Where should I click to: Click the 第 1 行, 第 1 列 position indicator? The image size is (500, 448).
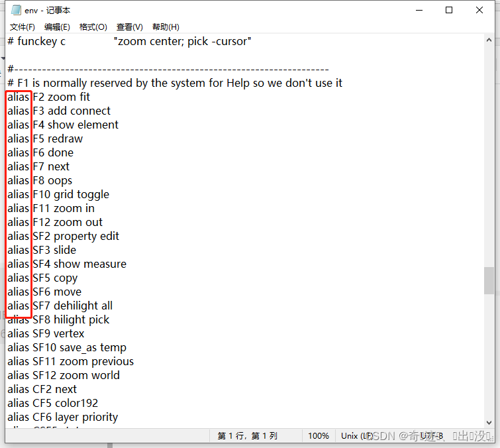tap(247, 436)
